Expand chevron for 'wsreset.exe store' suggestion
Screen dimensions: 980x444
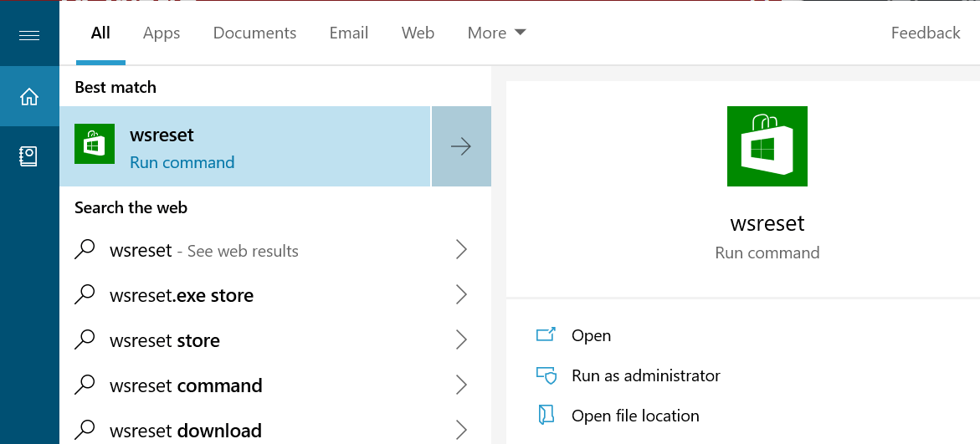[x=461, y=295]
